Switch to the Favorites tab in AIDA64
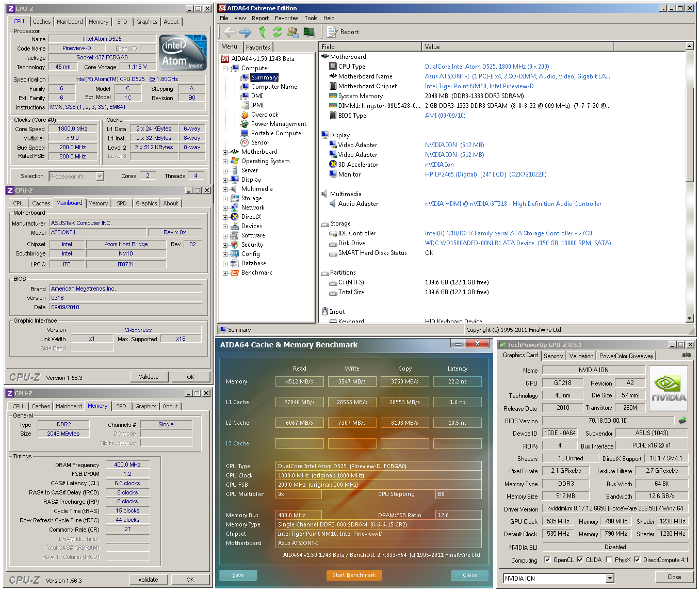 (258, 47)
